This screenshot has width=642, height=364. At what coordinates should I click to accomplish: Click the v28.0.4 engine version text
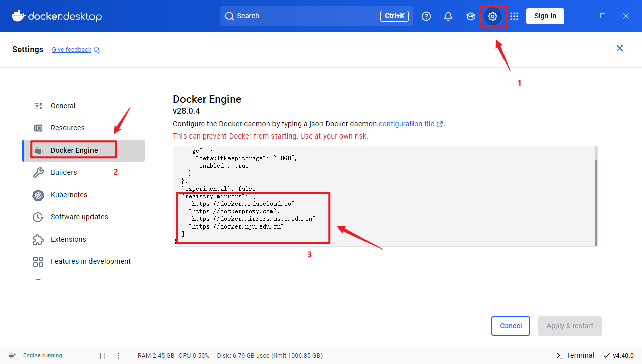click(x=187, y=111)
